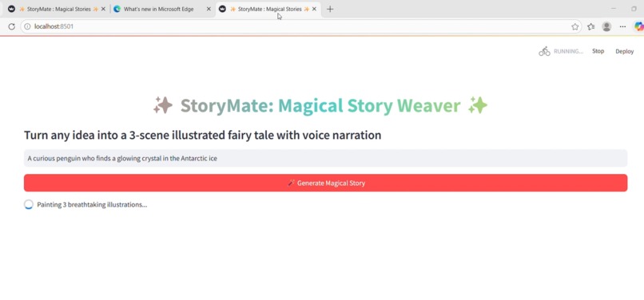This screenshot has width=644, height=300.
Task: Open a new browser tab
Action: tap(330, 9)
